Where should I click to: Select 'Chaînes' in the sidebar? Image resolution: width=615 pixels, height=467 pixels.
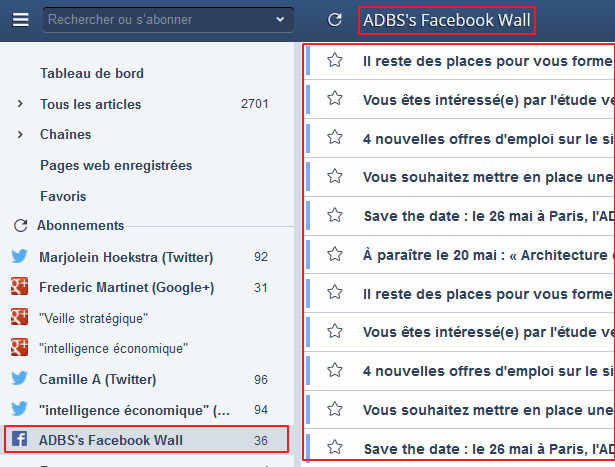pyautogui.click(x=66, y=134)
